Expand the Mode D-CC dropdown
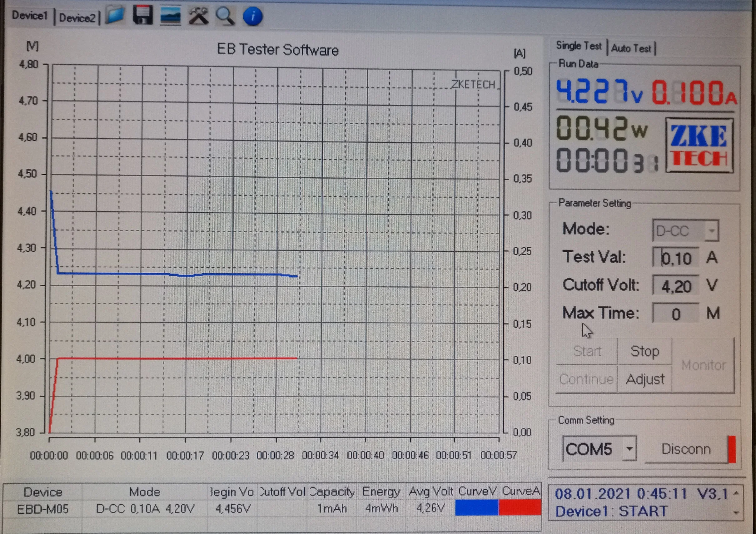 [x=711, y=231]
